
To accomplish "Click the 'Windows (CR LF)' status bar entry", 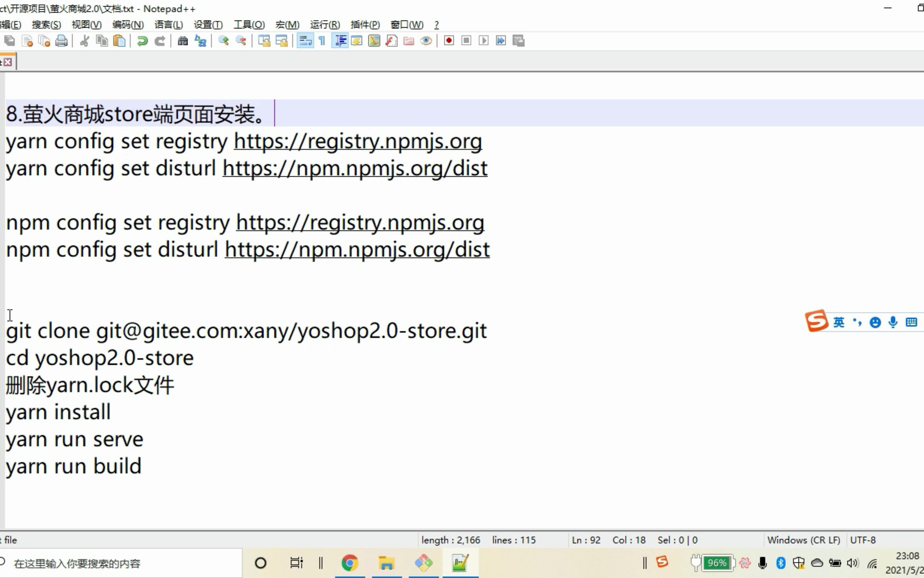I will [x=804, y=540].
